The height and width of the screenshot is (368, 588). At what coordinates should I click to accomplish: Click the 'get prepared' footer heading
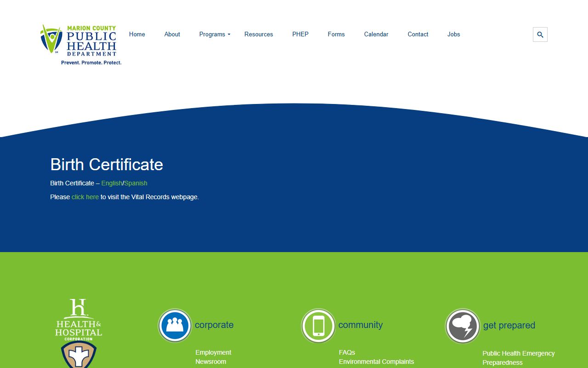tap(509, 325)
